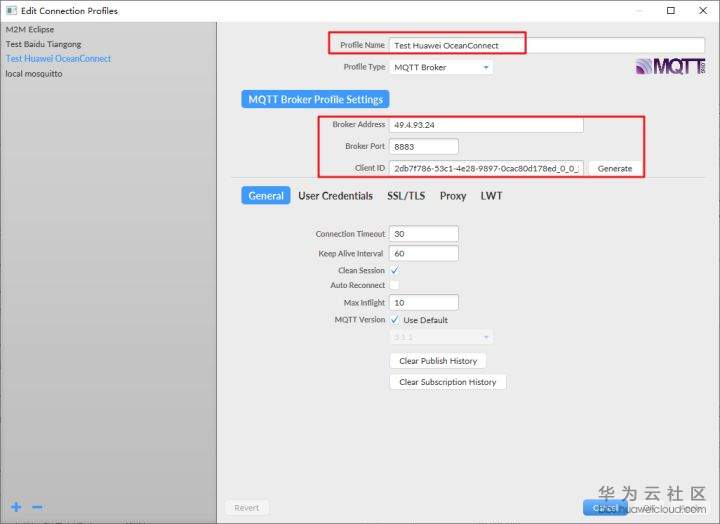Enable the Auto Reconnect checkbox

coord(394,285)
